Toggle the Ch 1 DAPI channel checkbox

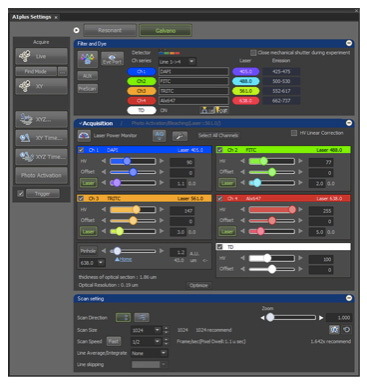(x=81, y=150)
